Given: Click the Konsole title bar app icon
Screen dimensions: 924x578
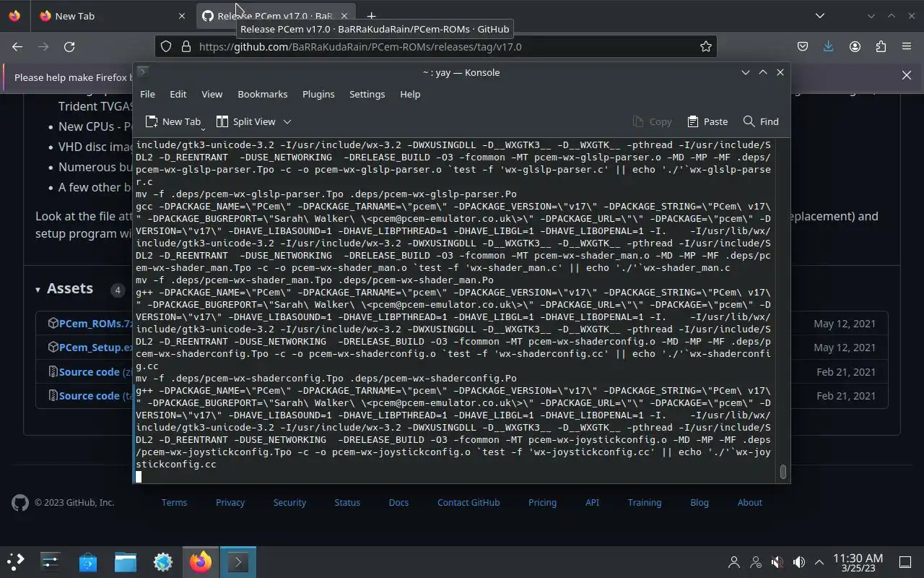Looking at the screenshot, I should click(x=143, y=72).
